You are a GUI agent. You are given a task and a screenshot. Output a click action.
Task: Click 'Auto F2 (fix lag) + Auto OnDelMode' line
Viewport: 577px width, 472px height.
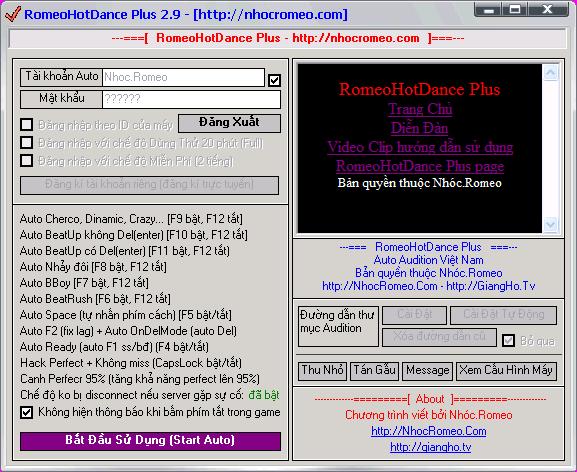tap(128, 331)
